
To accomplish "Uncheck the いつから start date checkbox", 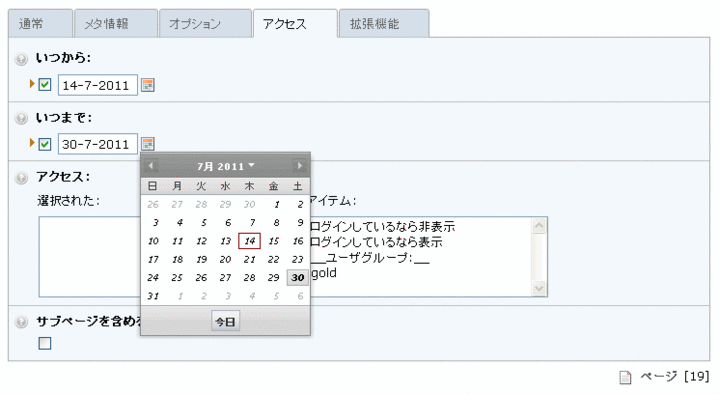I will (x=45, y=85).
